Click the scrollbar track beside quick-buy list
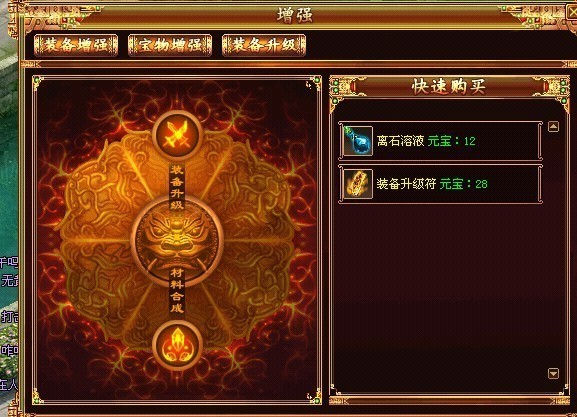 point(553,250)
